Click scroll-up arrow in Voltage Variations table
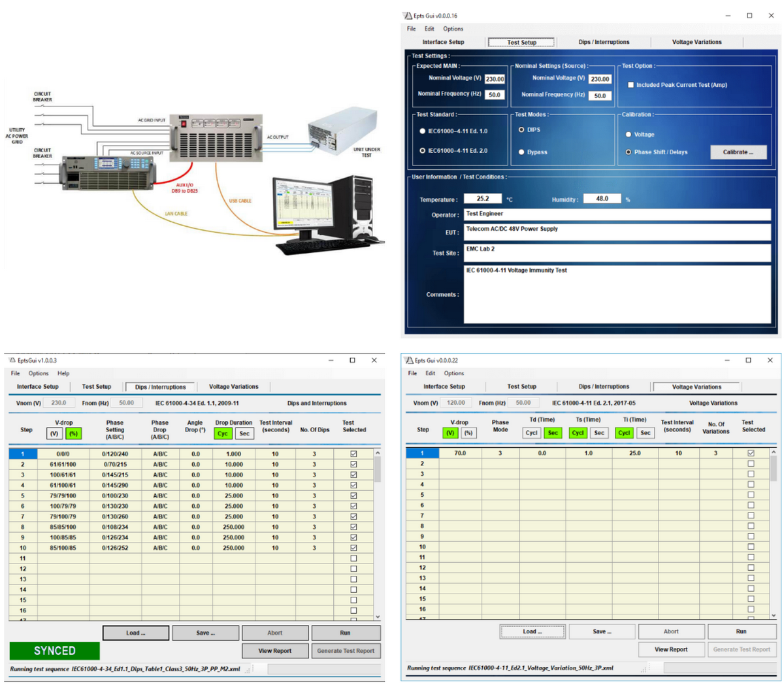Viewport: 784px width, 689px height. [774, 452]
